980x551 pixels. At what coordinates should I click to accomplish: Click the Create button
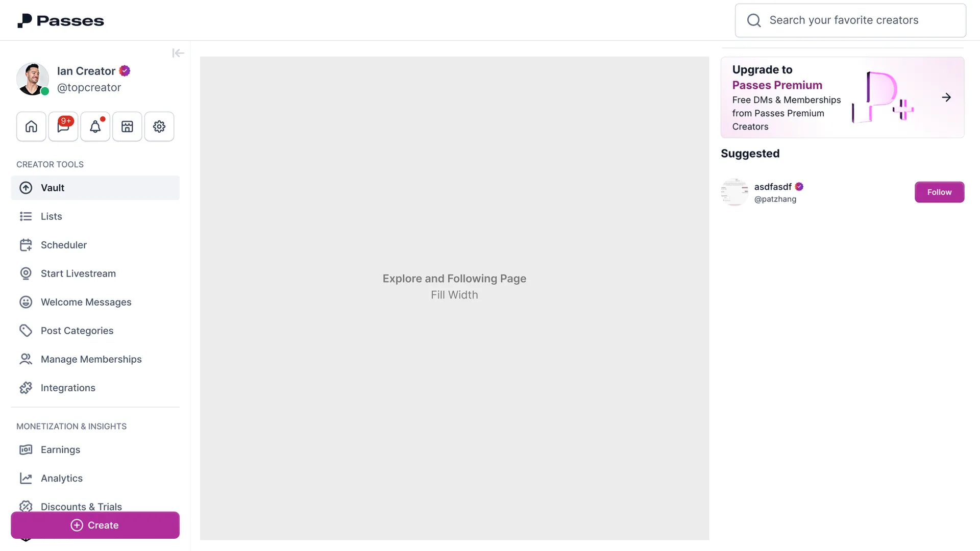click(x=95, y=525)
